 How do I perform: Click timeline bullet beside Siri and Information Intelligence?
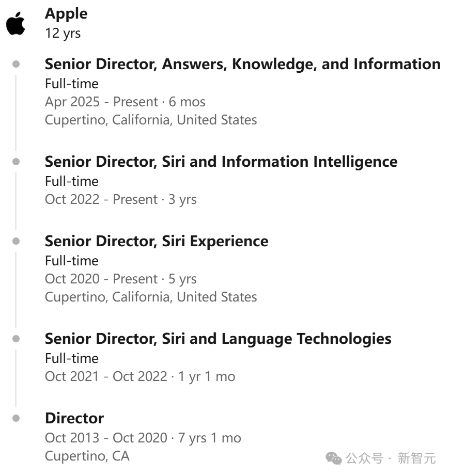[x=16, y=162]
